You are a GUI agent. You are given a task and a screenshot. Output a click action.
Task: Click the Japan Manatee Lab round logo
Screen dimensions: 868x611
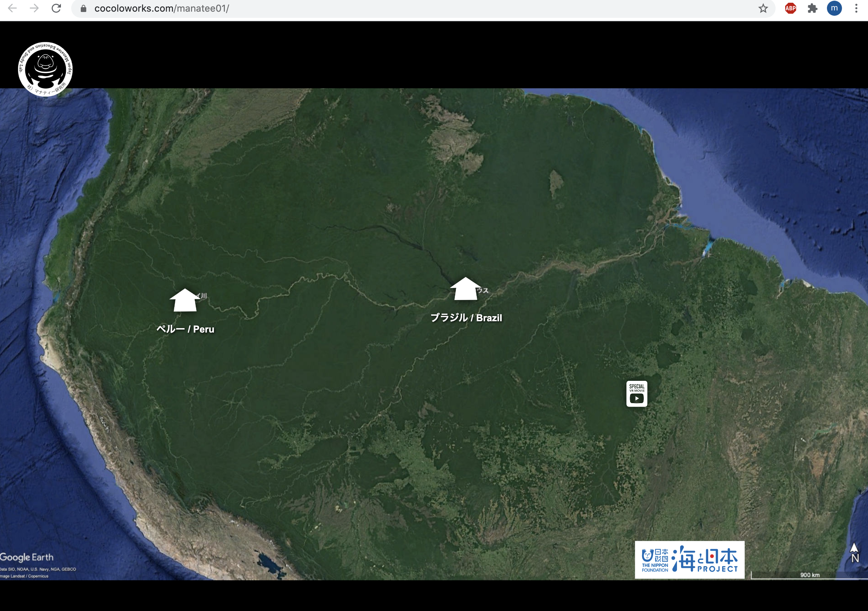coord(46,69)
